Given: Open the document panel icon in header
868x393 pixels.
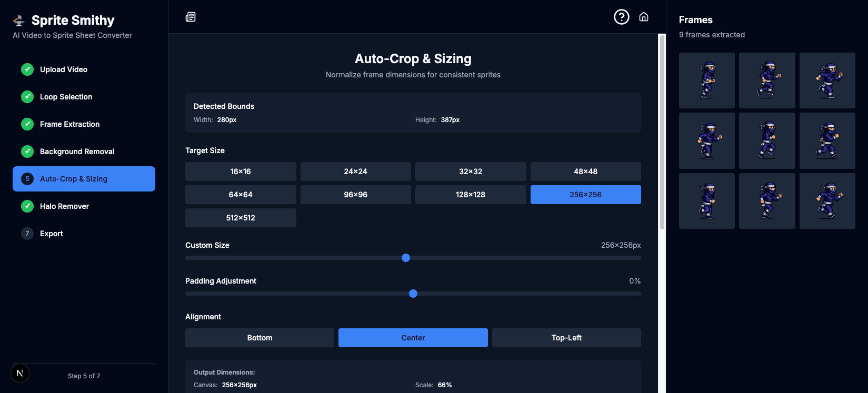Looking at the screenshot, I should coord(191,17).
